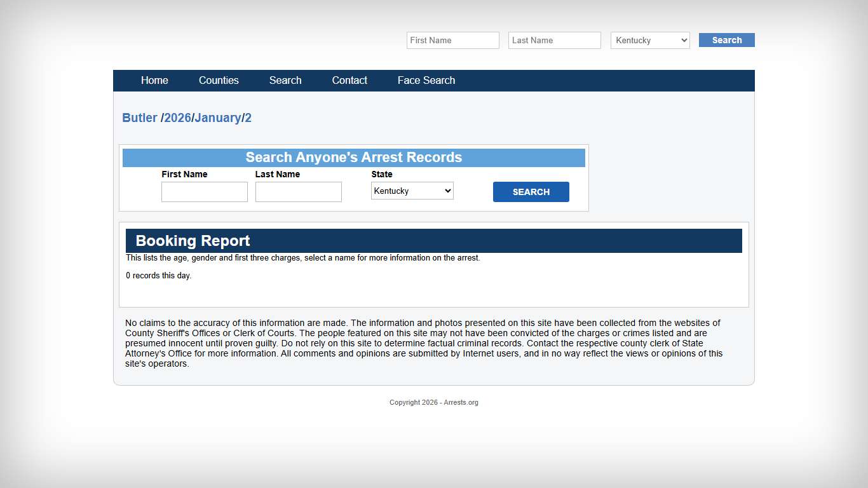Open the Search page from navigation
The height and width of the screenshot is (488, 868).
coord(285,80)
